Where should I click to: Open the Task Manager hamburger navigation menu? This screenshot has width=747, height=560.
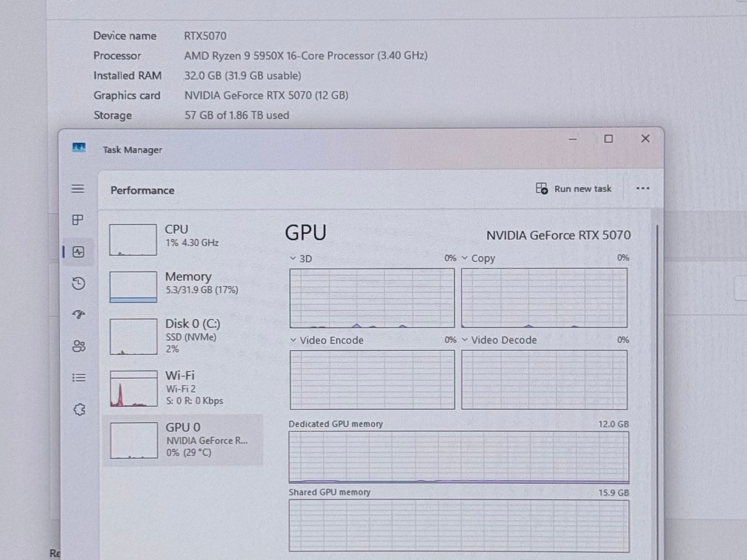pyautogui.click(x=78, y=188)
